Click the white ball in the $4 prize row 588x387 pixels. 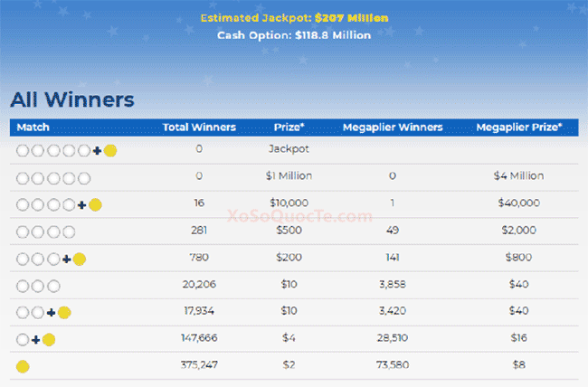coord(23,340)
